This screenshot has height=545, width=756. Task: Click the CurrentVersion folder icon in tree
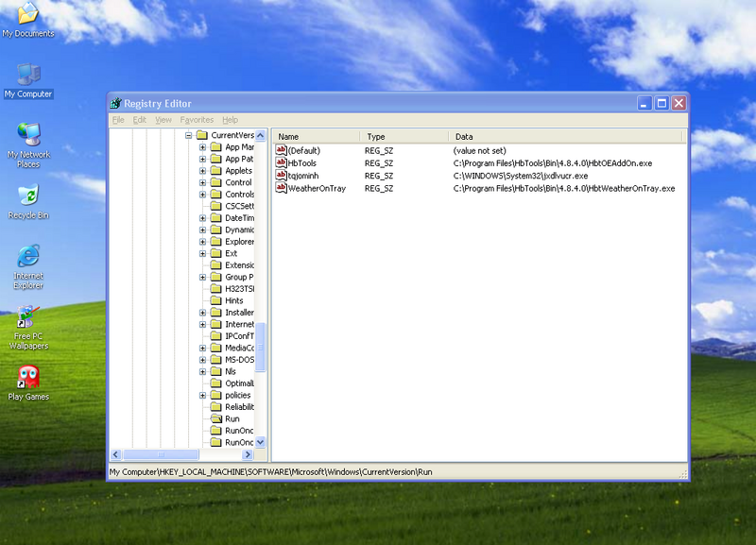pos(202,135)
